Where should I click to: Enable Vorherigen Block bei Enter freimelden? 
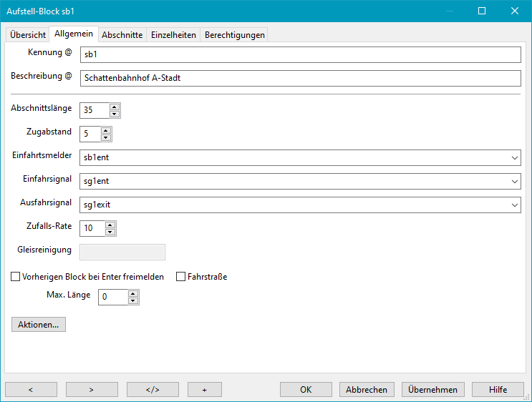tap(16, 277)
